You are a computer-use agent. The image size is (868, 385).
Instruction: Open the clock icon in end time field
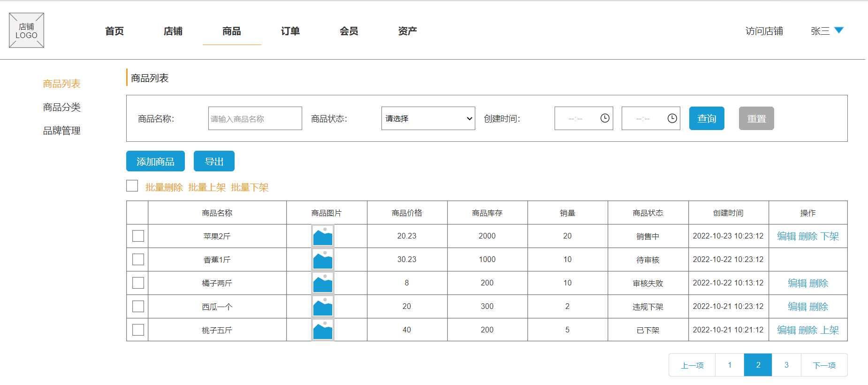pos(672,118)
